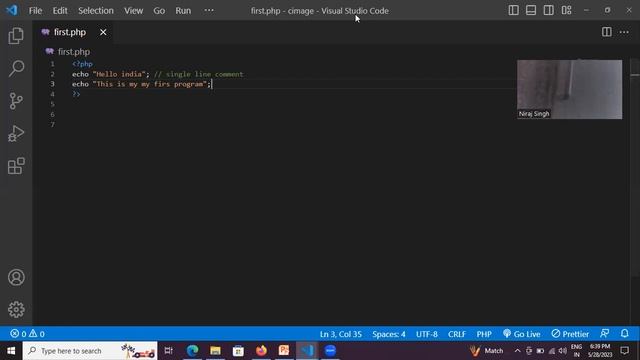Open the File menu
This screenshot has width=640, height=360.
click(35, 11)
